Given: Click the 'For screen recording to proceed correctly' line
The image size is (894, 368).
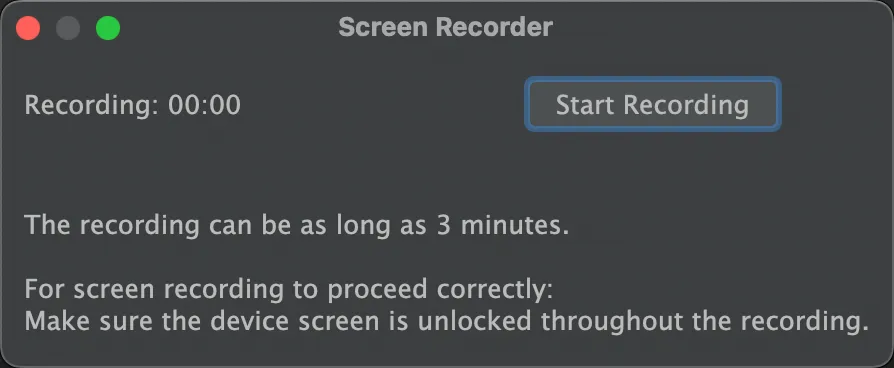Looking at the screenshot, I should point(289,290).
